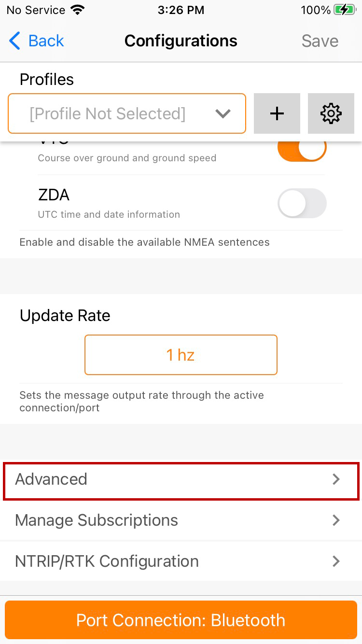362x644 pixels.
Task: Tap the battery charging icon
Action: (x=344, y=10)
